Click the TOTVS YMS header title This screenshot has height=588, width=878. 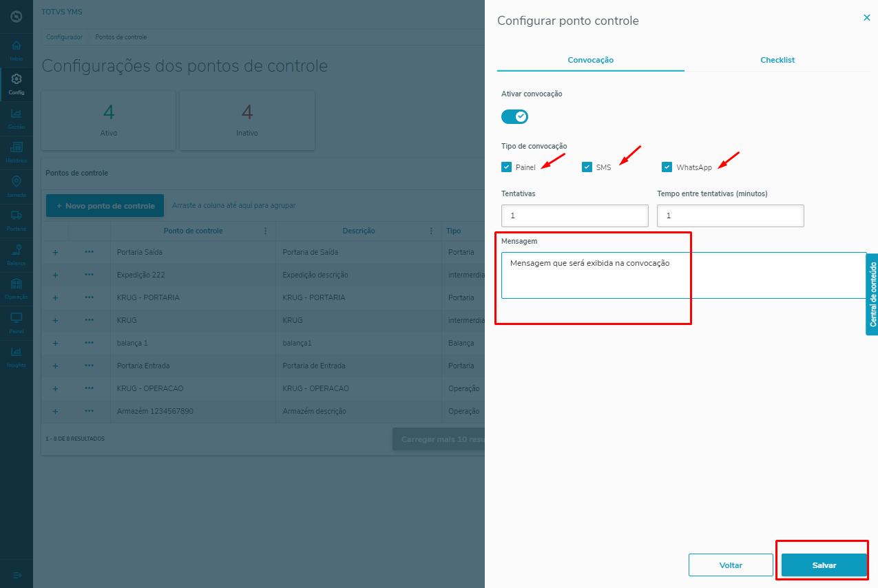click(62, 12)
